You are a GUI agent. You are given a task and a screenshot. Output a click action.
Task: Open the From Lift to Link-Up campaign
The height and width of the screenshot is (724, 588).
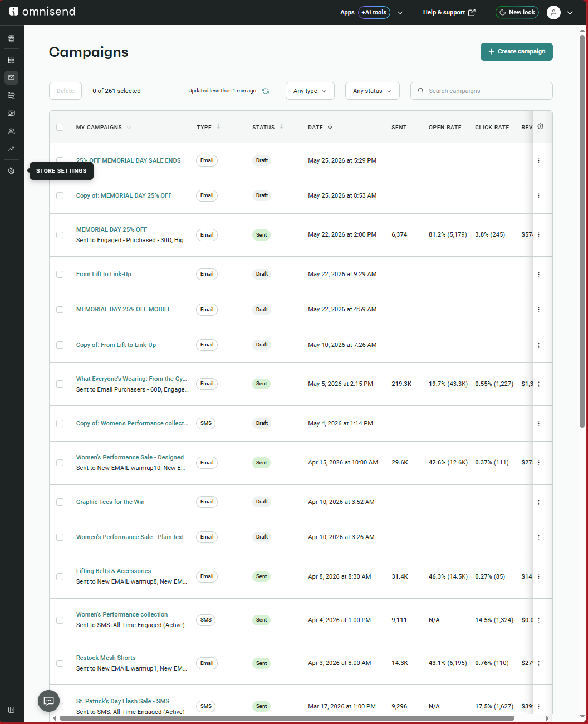(x=104, y=274)
